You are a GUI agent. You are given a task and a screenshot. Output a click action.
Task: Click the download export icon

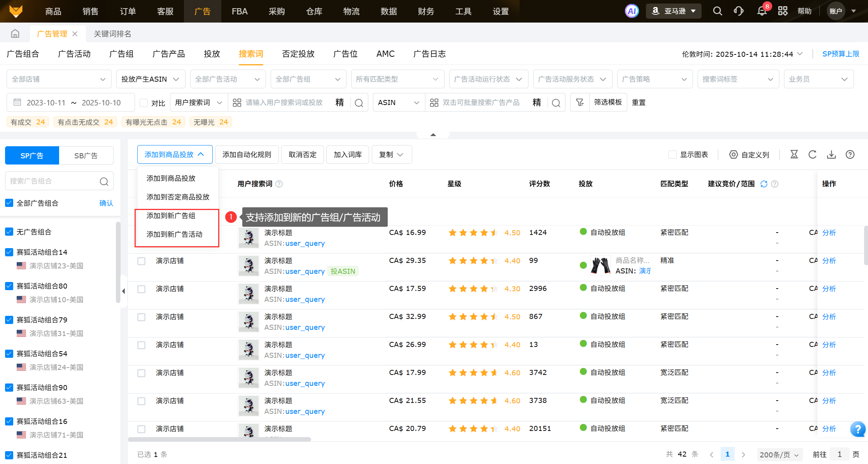pos(831,155)
